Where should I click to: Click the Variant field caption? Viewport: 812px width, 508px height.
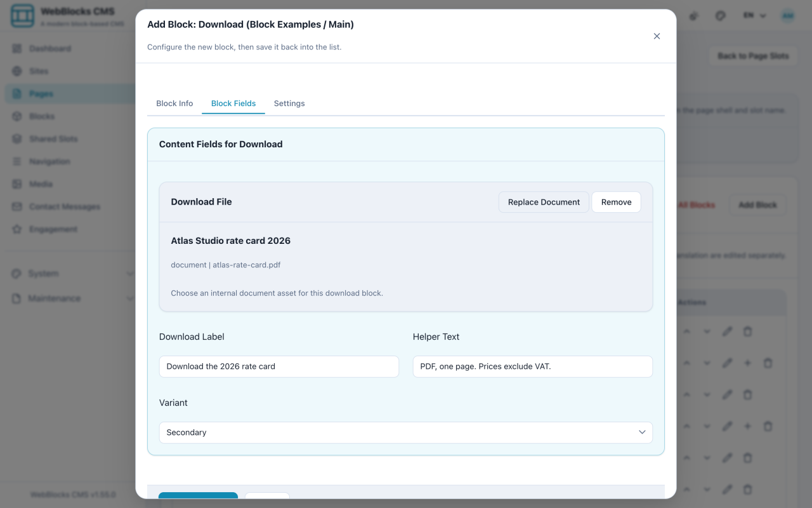click(173, 403)
